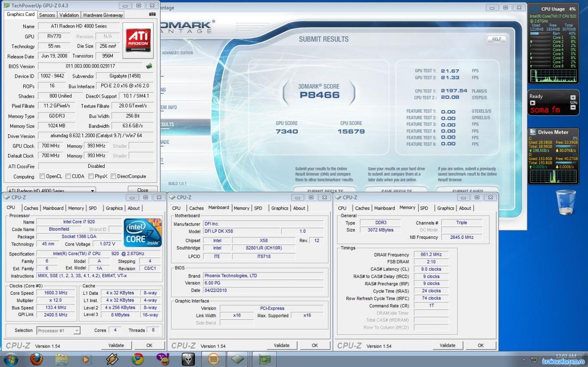Click the Driver Version field in GPU-Z
The image size is (588, 367).
click(x=96, y=136)
